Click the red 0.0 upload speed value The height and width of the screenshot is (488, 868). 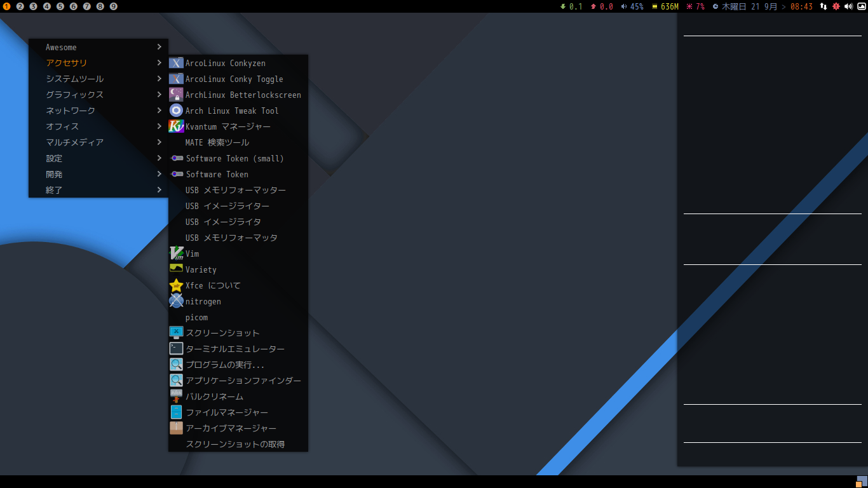click(x=606, y=6)
